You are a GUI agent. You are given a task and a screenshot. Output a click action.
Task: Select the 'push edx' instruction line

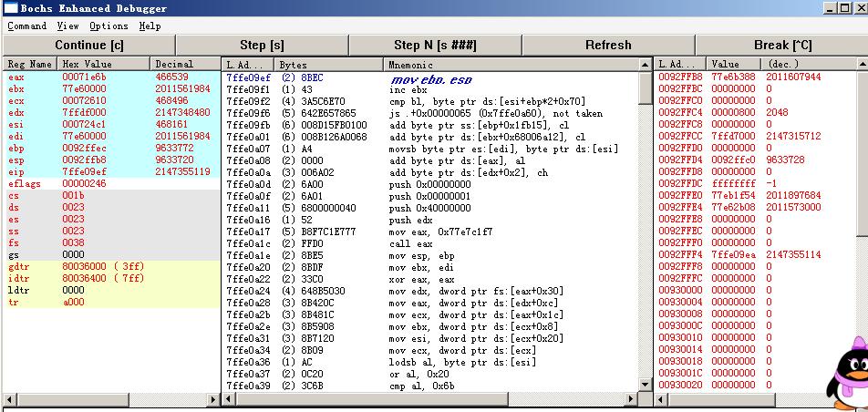pos(430,221)
